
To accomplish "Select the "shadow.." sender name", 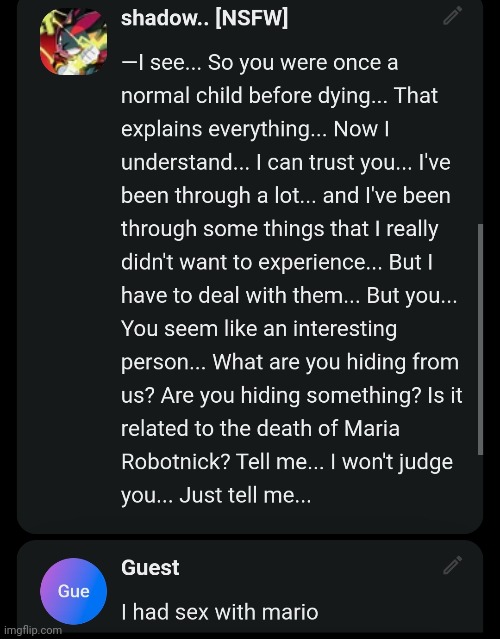I will pyautogui.click(x=165, y=18).
